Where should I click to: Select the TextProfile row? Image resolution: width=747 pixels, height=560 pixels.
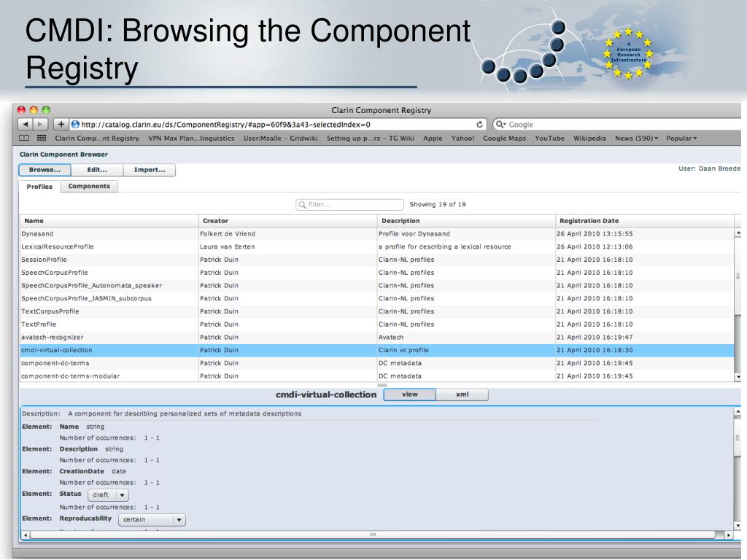point(376,324)
